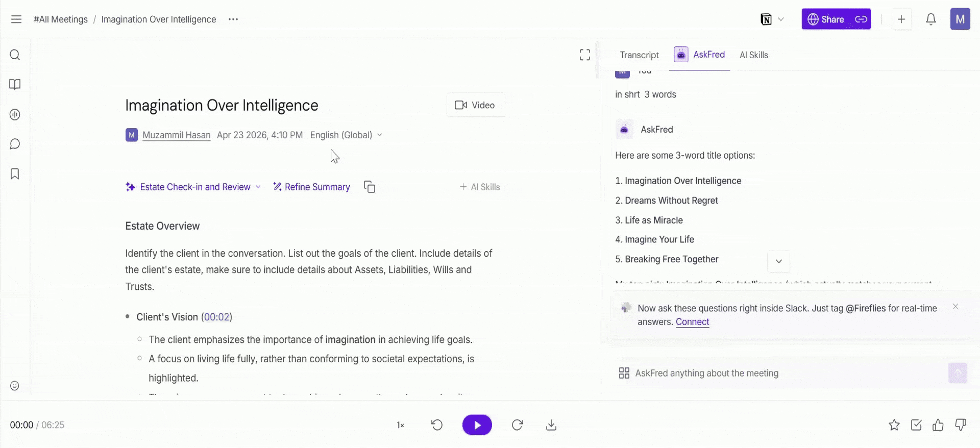Jump to timestamp 00:02
980x448 pixels.
tap(216, 317)
